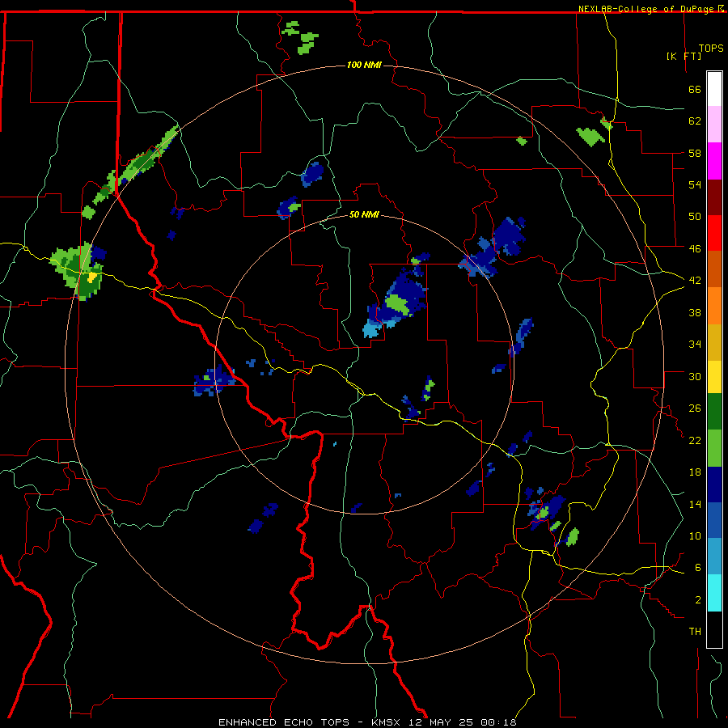
Task: Click the gold swatch above 34
Action: pos(714,342)
